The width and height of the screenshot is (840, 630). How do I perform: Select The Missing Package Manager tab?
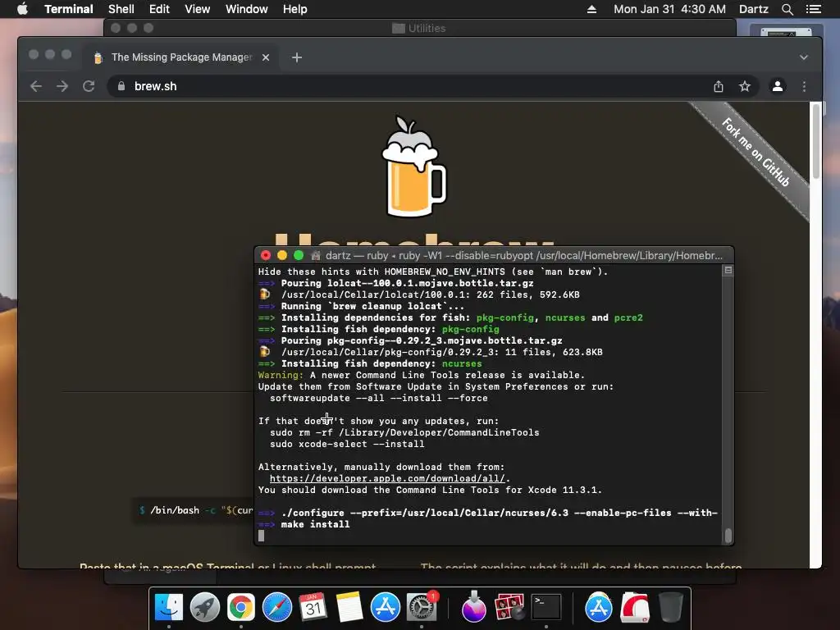[x=181, y=57]
